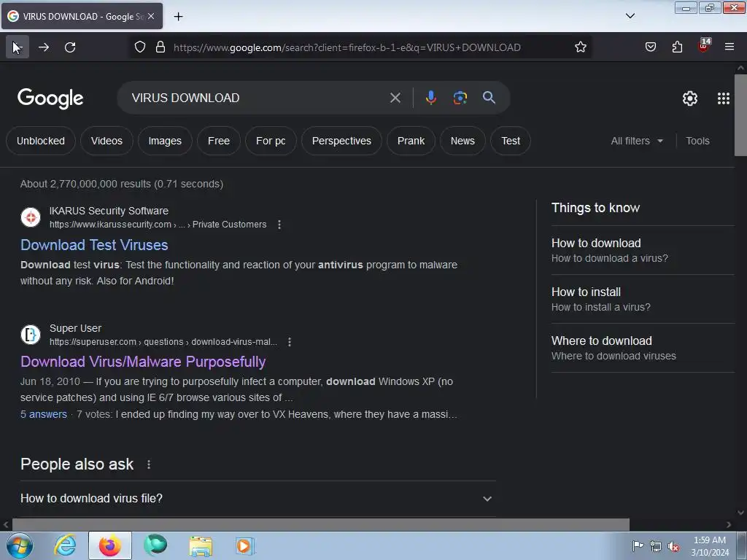List all tabs with the chevron button
Image resolution: width=747 pixels, height=560 pixels.
[630, 16]
